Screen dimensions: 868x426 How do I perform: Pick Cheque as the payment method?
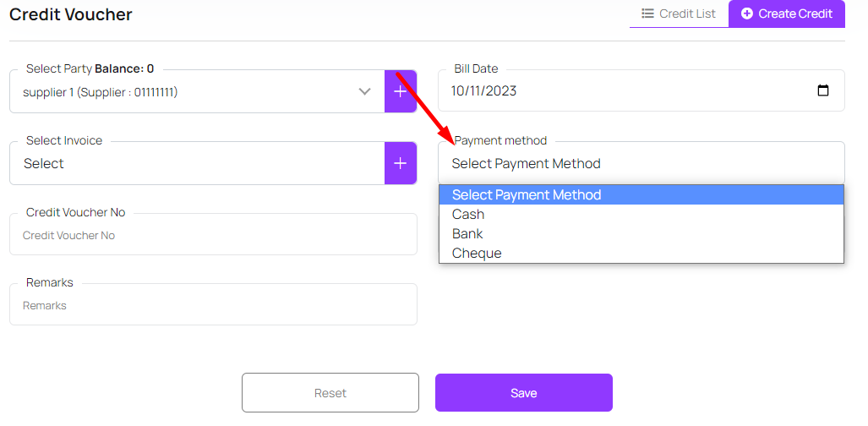[x=477, y=254]
